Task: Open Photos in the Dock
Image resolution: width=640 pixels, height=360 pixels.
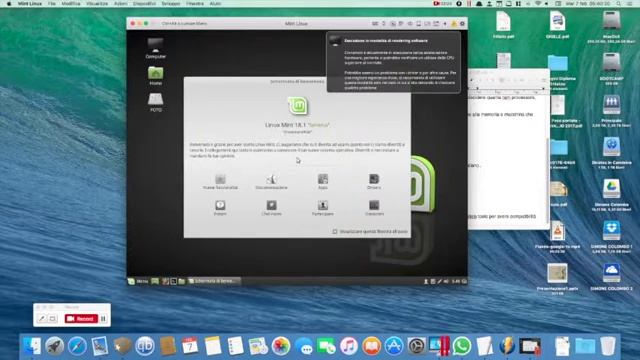Action: pos(281,346)
